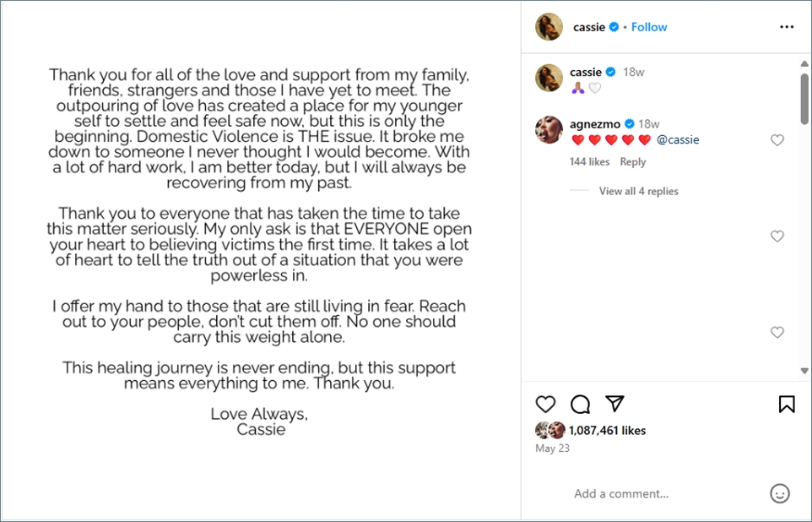Open the three-dot options menu
The image size is (812, 522).
tap(787, 26)
